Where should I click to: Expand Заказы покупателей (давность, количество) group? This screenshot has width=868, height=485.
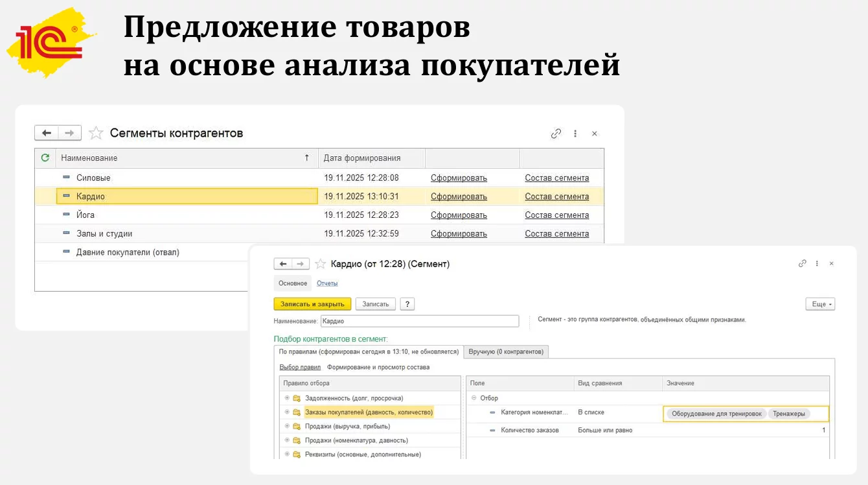click(x=287, y=412)
